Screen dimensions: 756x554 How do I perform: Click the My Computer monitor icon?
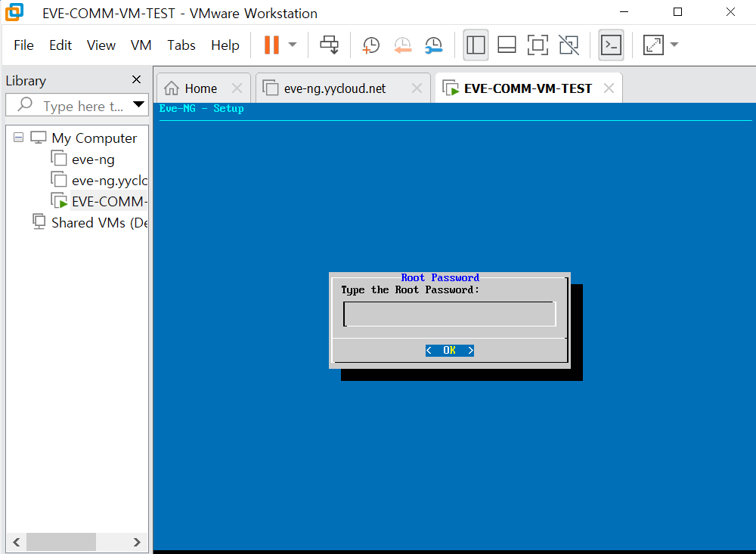tap(39, 138)
